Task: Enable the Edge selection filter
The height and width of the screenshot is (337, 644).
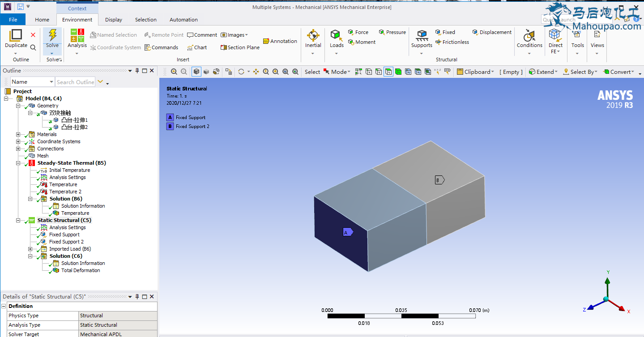Action: coord(379,72)
